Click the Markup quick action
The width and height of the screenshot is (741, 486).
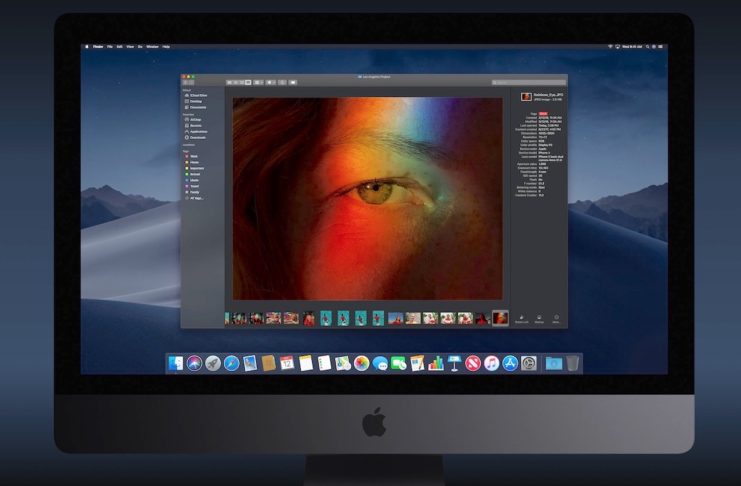(539, 319)
